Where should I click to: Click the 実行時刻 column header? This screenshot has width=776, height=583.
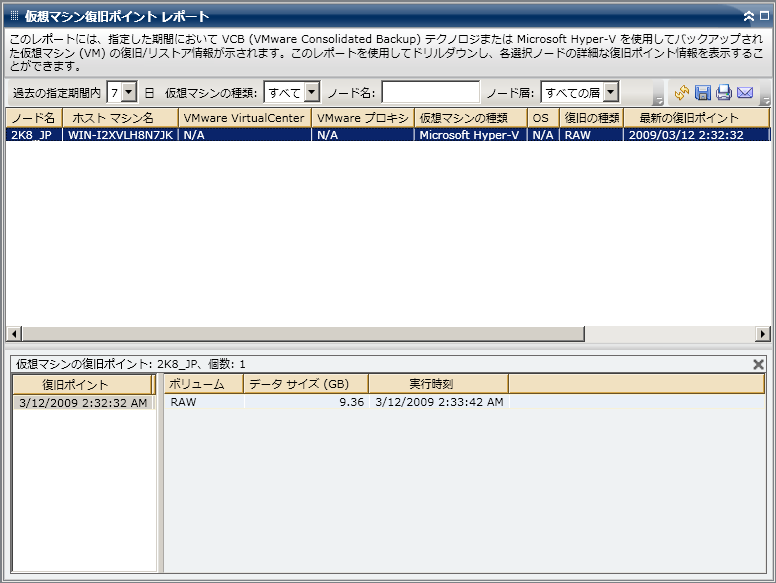tap(438, 384)
